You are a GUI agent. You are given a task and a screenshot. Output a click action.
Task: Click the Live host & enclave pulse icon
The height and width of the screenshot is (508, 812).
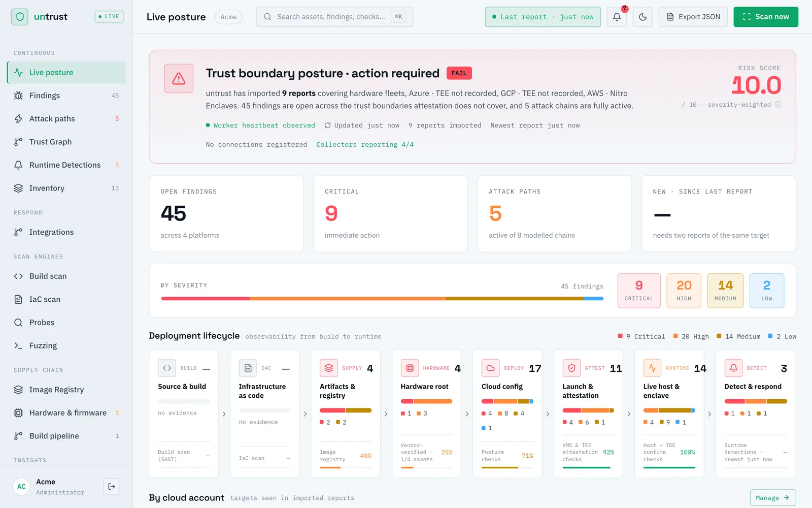652,368
